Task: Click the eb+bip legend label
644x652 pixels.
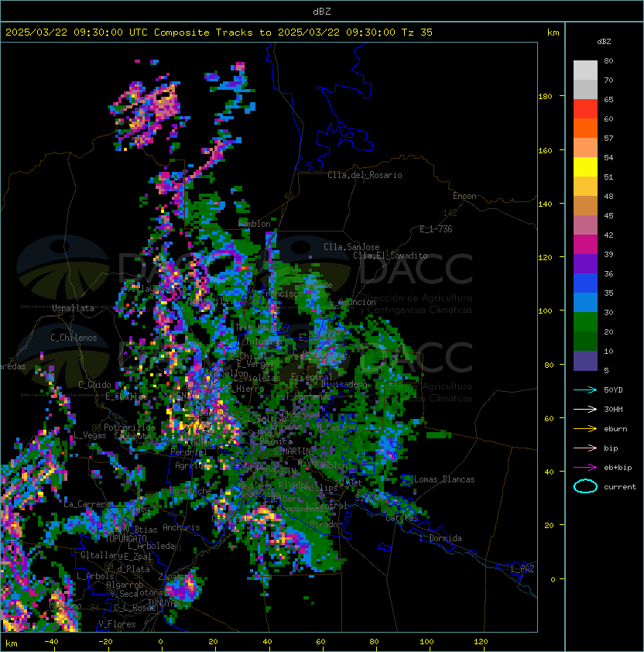Action: 618,468
